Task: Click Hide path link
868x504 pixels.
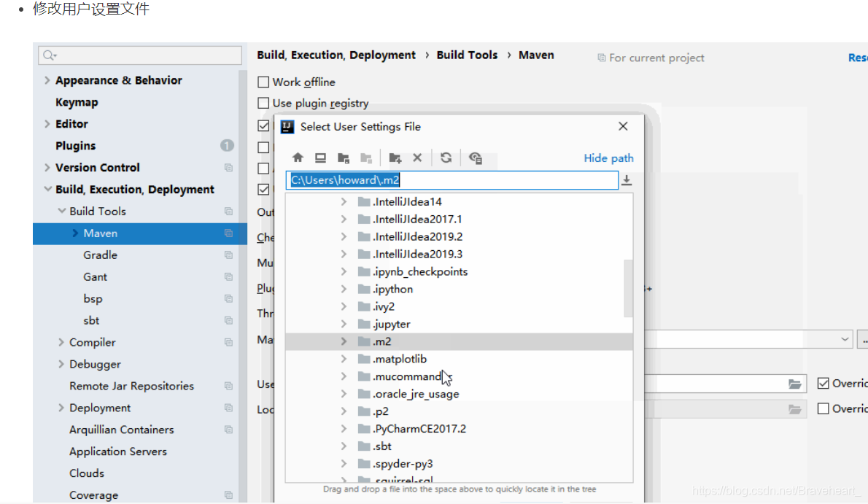Action: tap(608, 158)
